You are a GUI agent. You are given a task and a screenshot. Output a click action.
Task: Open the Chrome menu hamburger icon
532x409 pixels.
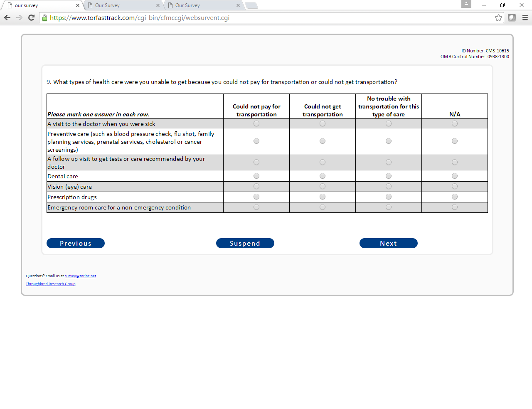525,17
